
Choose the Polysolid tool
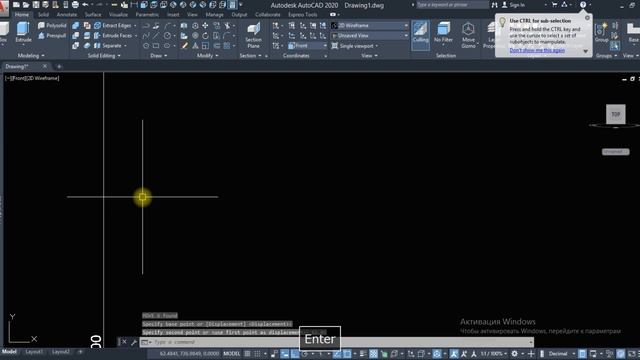[x=52, y=25]
